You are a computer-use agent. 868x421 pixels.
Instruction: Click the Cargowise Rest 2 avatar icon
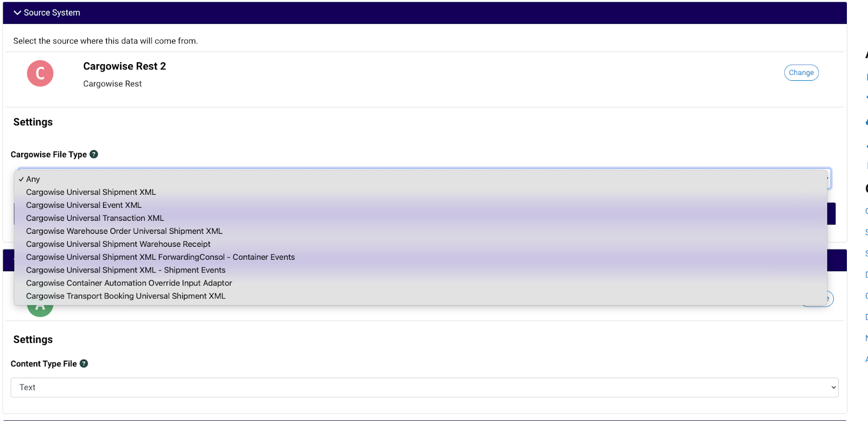click(40, 73)
